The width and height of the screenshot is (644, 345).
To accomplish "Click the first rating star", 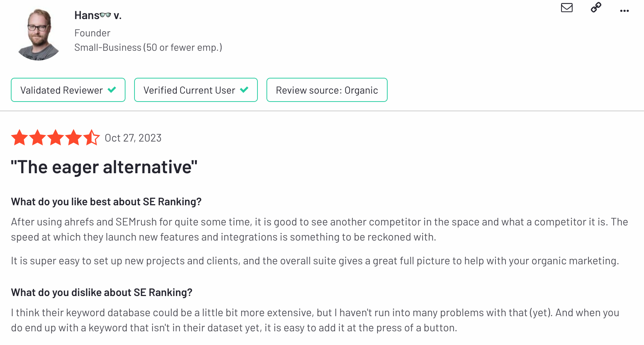I will click(x=19, y=138).
